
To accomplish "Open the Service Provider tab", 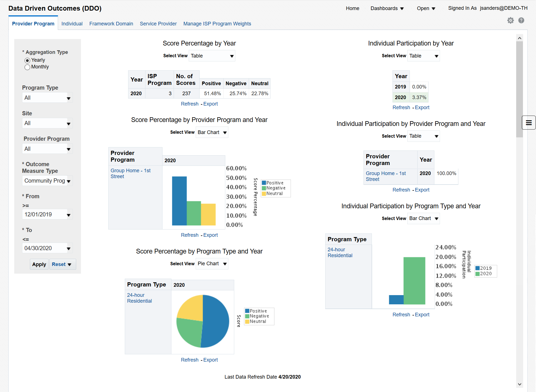I will (x=158, y=24).
